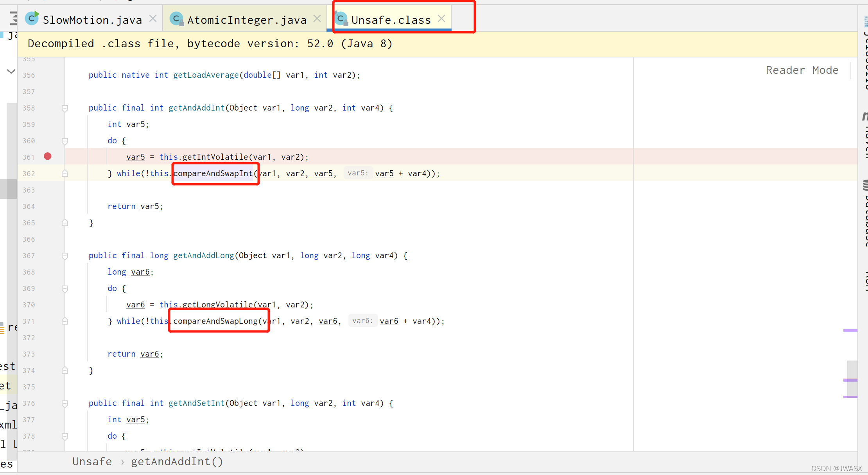This screenshot has height=475, width=868.
Task: Collapse the getAndAddInt method at line 358
Action: pyautogui.click(x=65, y=108)
